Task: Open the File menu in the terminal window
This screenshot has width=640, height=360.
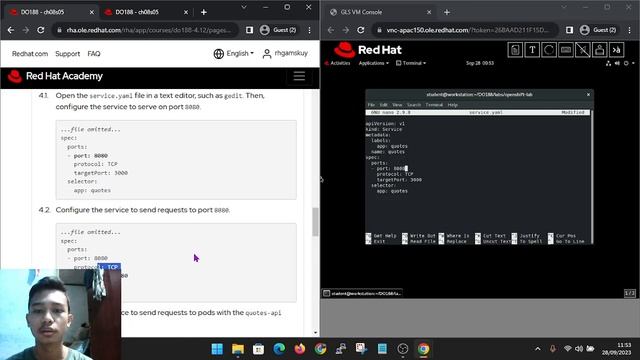Action: pos(371,105)
